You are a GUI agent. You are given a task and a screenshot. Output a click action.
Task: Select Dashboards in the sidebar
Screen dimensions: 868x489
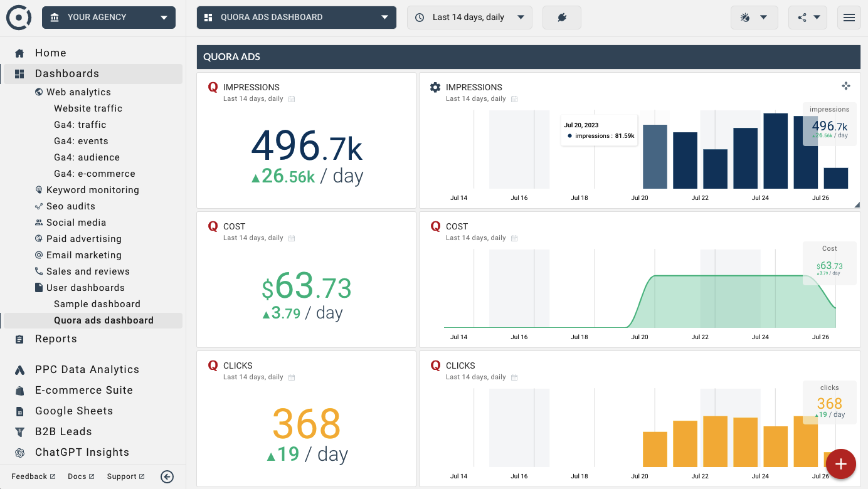tap(93, 74)
